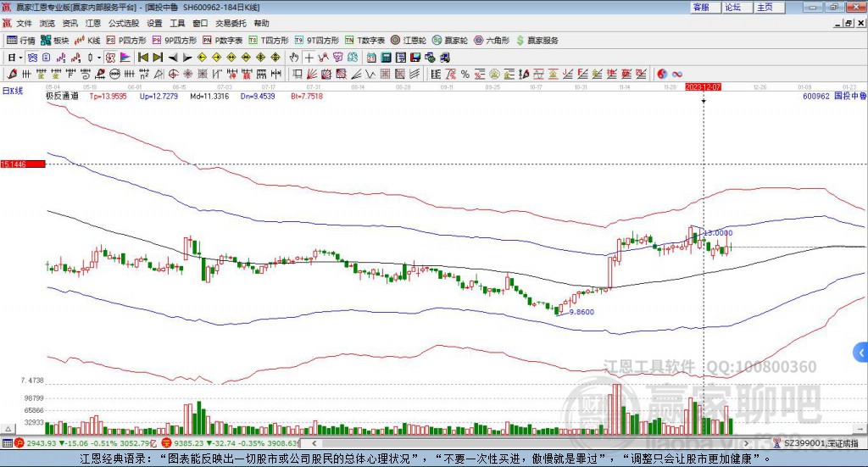The width and height of the screenshot is (868, 467).
Task: Open the T数字表 tool
Action: (364, 41)
